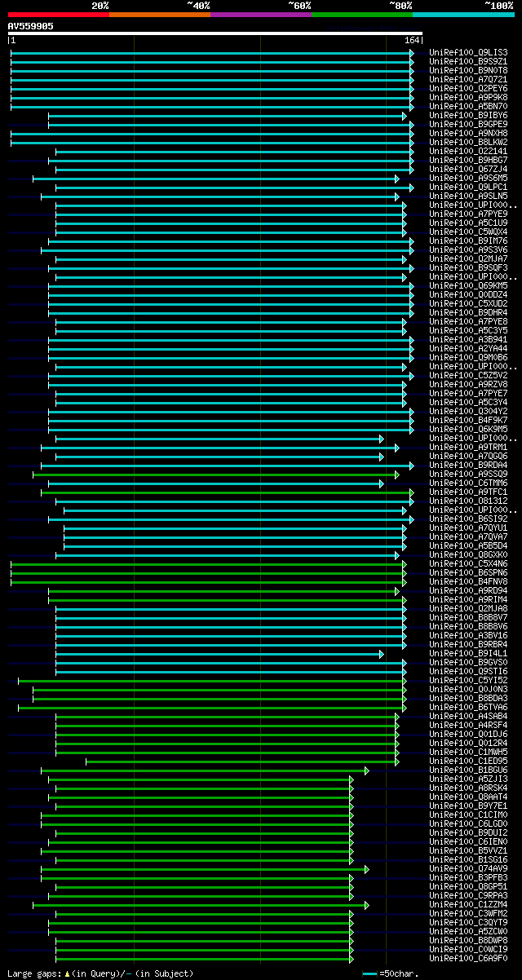Select label UniRef100_C1ED95
522x980 pixels.
(469, 761)
